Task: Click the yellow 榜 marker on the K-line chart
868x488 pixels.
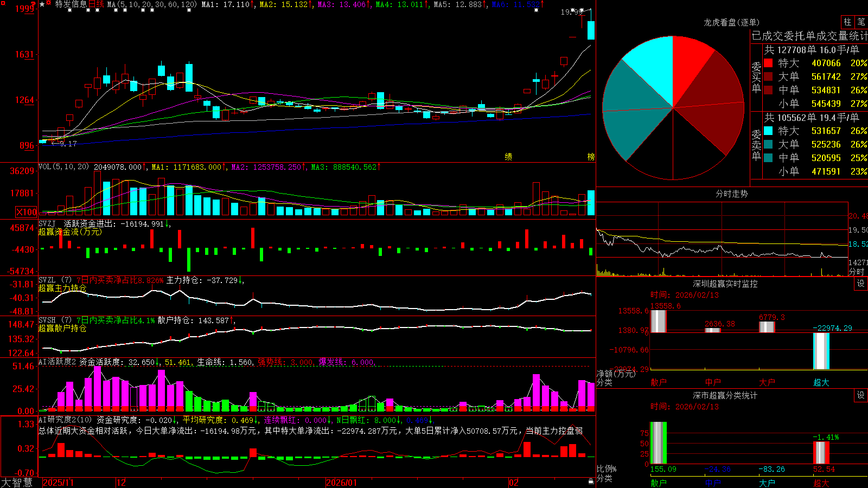Action: click(591, 157)
